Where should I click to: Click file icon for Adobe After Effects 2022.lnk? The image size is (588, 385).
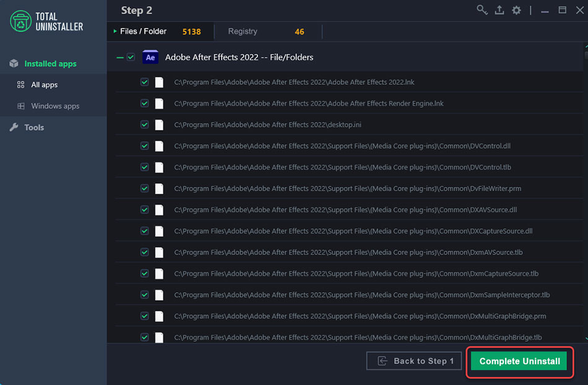pyautogui.click(x=159, y=82)
